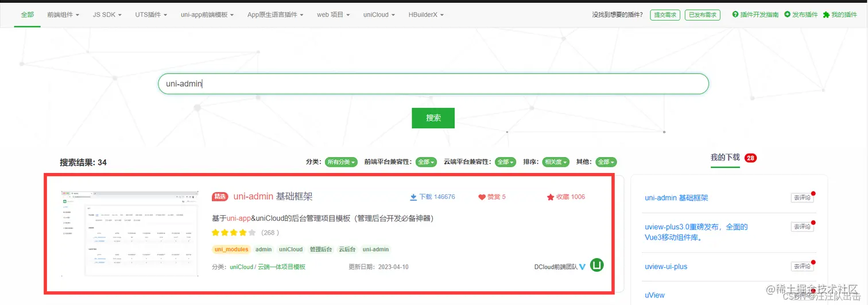This screenshot has width=868, height=305.
Task: Click the 提交需求 button
Action: point(665,14)
